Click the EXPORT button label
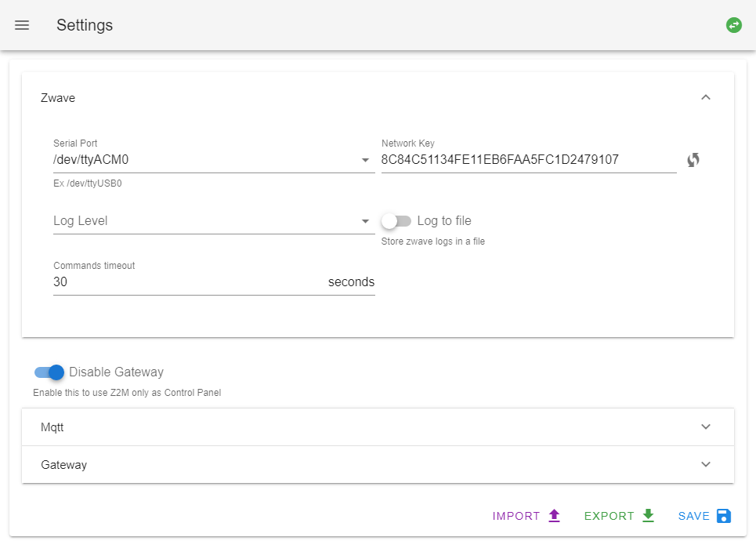The width and height of the screenshot is (756, 541). click(x=609, y=516)
